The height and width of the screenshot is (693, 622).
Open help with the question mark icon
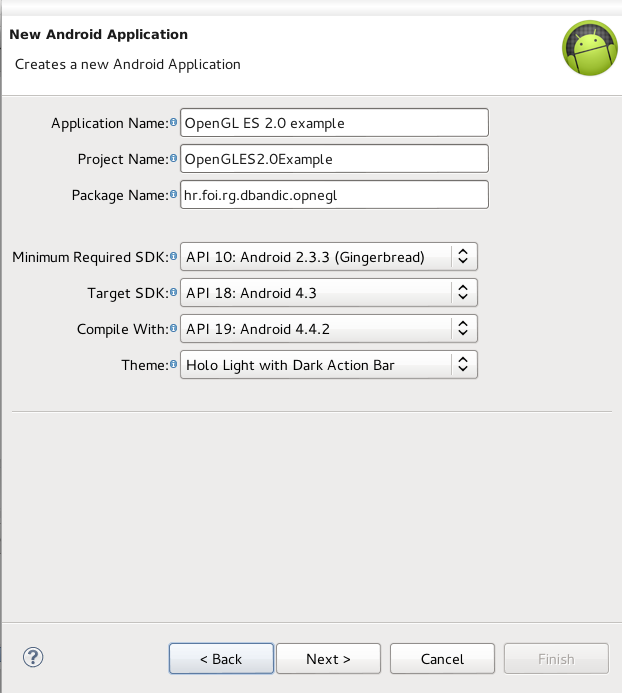(33, 657)
